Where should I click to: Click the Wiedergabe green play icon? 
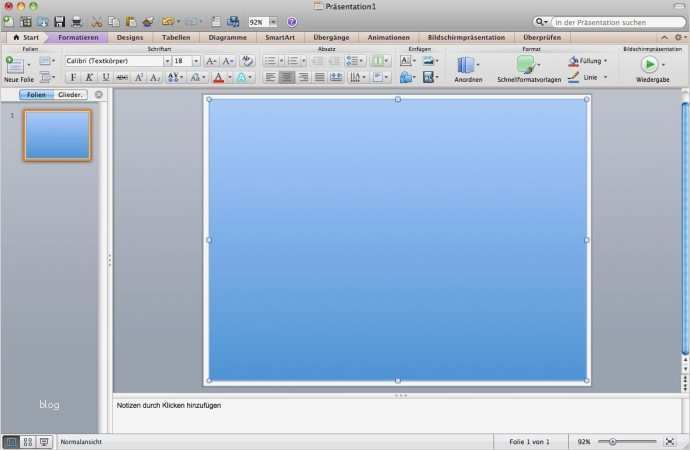[x=649, y=65]
